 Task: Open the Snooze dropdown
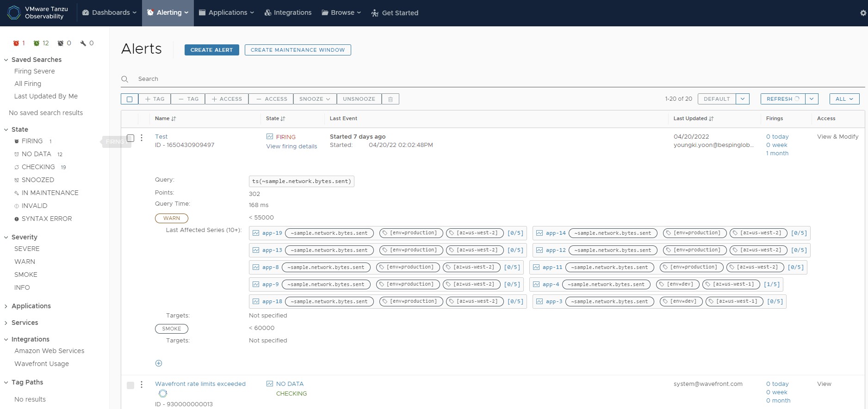pyautogui.click(x=315, y=99)
